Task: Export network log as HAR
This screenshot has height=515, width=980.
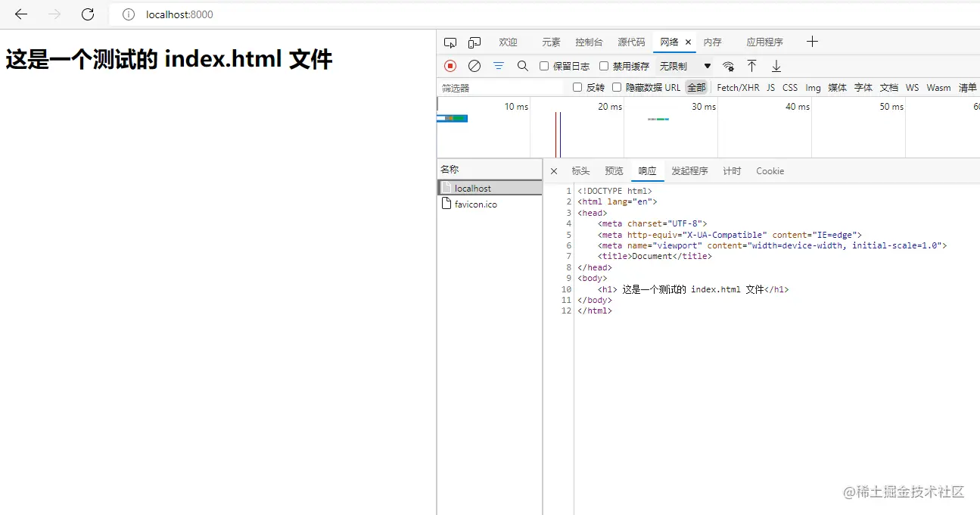Action: coord(775,66)
